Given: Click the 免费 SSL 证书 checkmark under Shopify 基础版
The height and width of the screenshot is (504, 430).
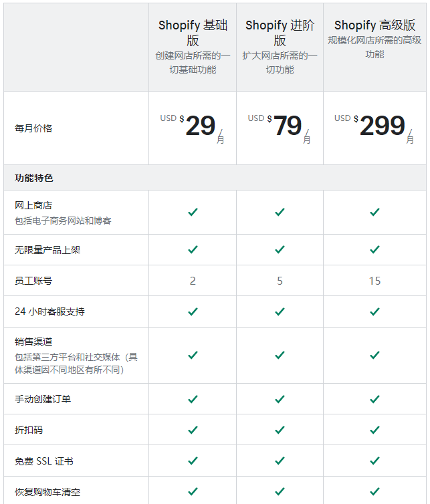Looking at the screenshot, I should [193, 461].
